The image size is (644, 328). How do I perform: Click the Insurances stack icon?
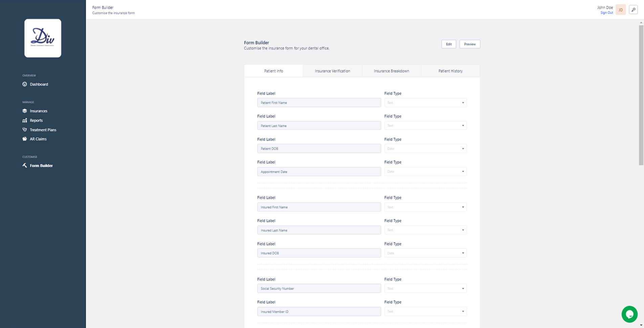coord(25,111)
